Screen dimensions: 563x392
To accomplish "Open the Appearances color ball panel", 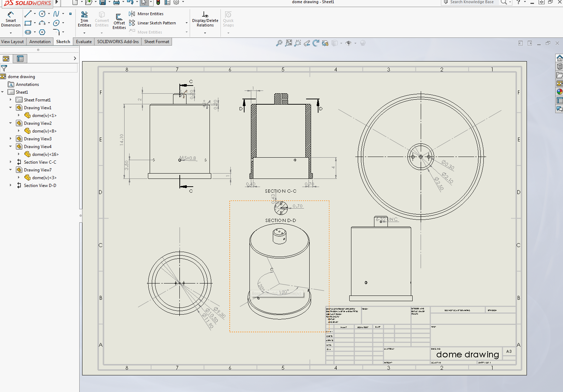I will click(x=559, y=92).
